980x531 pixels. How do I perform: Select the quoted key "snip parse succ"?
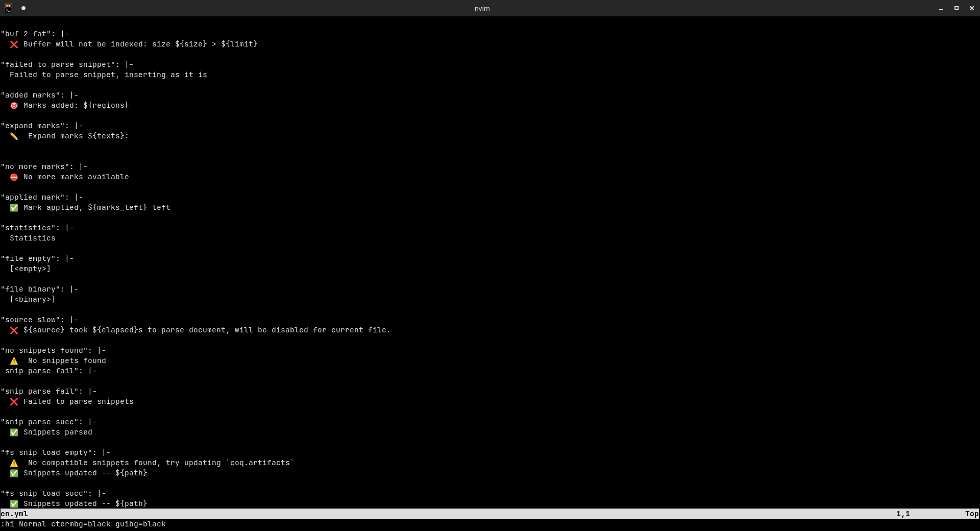[41, 422]
